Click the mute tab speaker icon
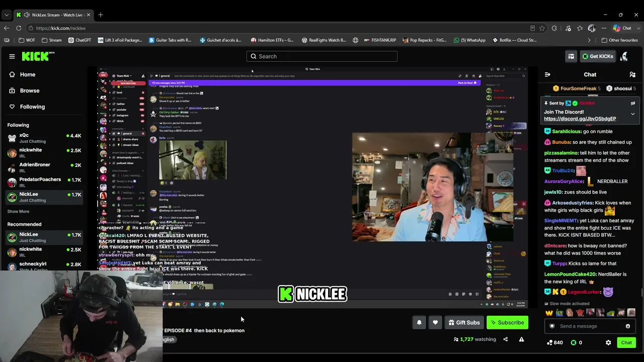Screen dimensions: 644x362 (x=26, y=15)
